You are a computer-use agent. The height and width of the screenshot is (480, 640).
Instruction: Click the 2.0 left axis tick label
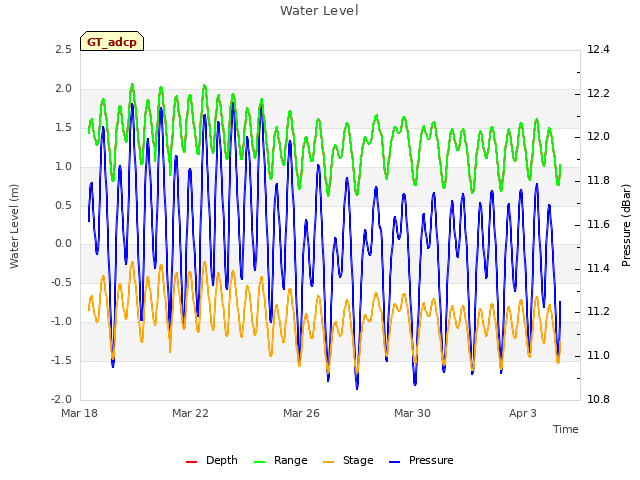coord(63,89)
